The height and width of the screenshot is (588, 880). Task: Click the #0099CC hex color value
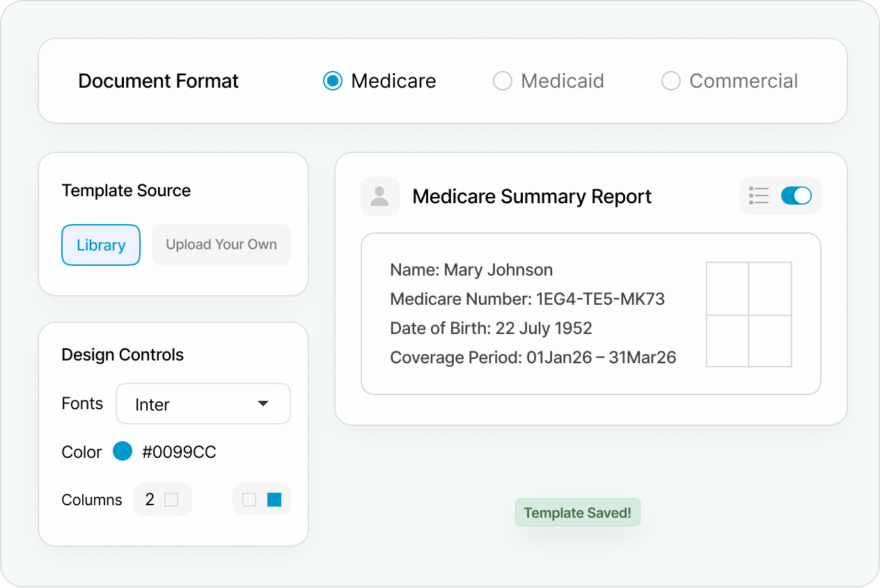click(179, 452)
